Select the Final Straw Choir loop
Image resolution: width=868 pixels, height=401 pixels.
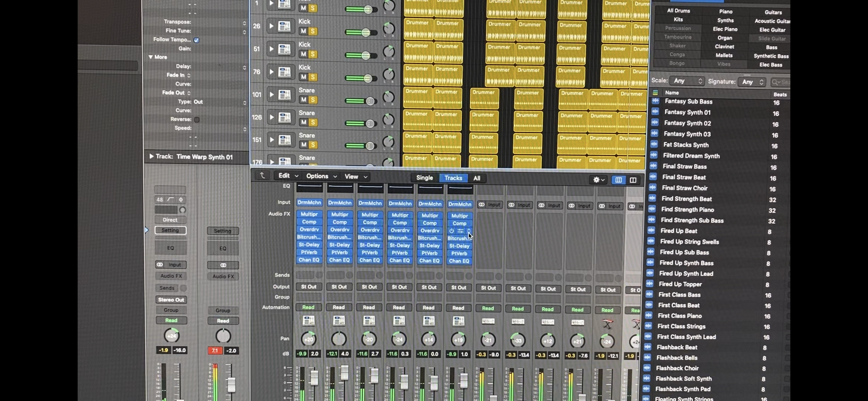(685, 188)
